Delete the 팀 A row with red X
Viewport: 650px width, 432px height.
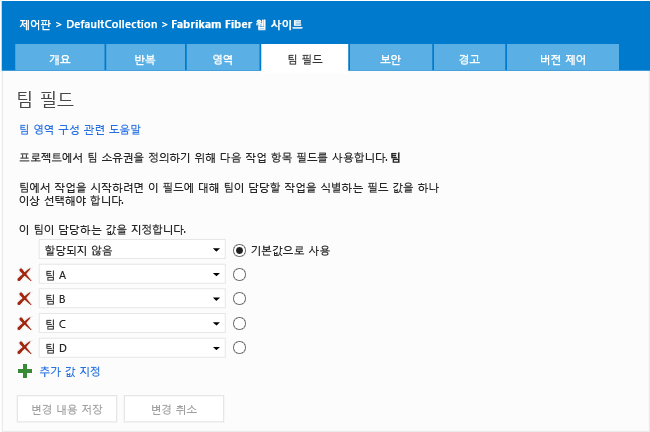(25, 274)
